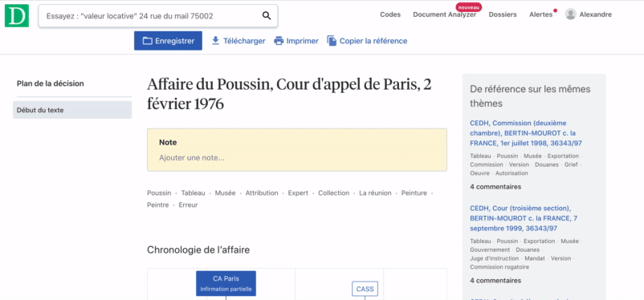This screenshot has height=300, width=644.
Task: Click the 'Poussin' keyword tag under the note
Action: tap(159, 193)
